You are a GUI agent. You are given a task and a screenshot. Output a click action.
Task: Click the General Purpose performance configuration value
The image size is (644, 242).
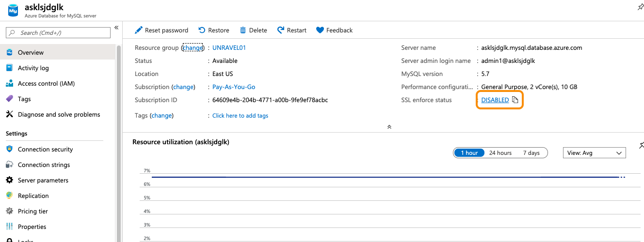pos(530,87)
